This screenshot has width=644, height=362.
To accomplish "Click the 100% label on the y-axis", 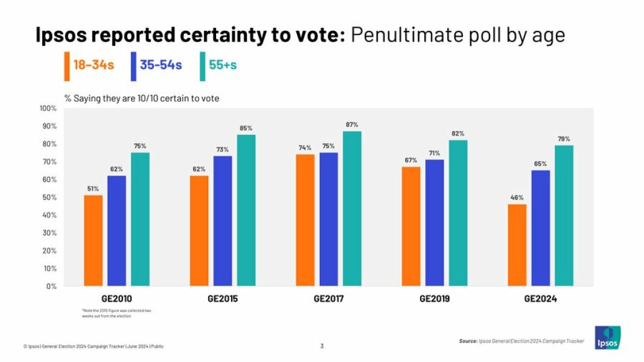I will [x=48, y=109].
